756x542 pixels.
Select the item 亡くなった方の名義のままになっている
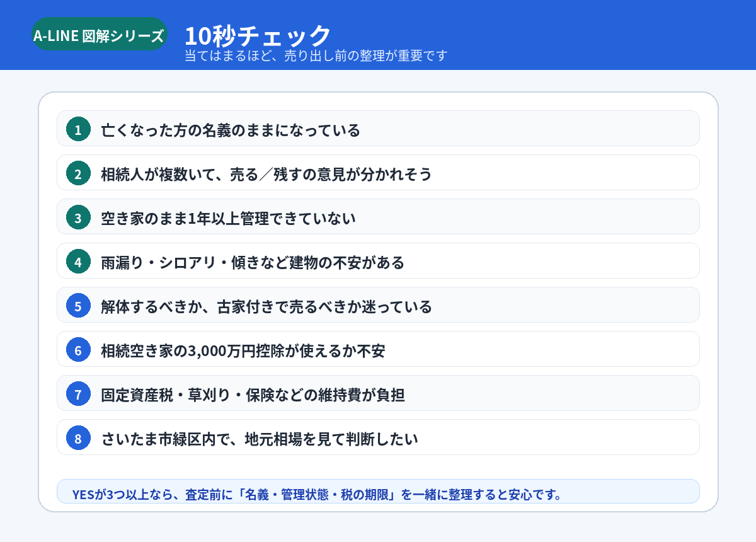point(231,130)
